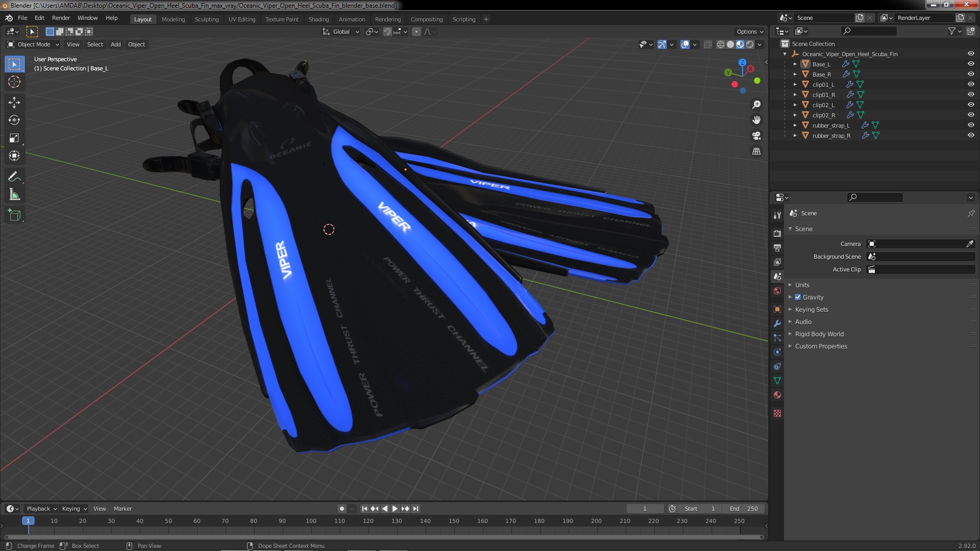
Task: Click the eyedropper next to Camera field
Action: (969, 244)
